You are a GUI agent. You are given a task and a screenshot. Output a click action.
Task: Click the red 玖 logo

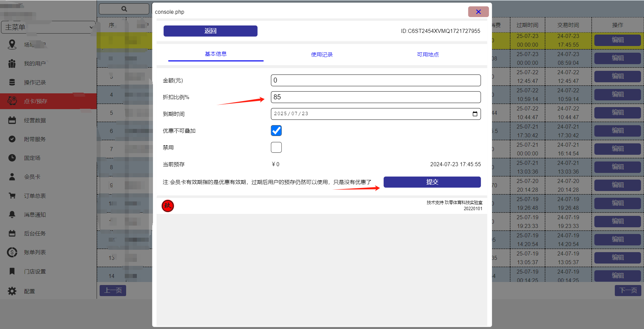[168, 206]
